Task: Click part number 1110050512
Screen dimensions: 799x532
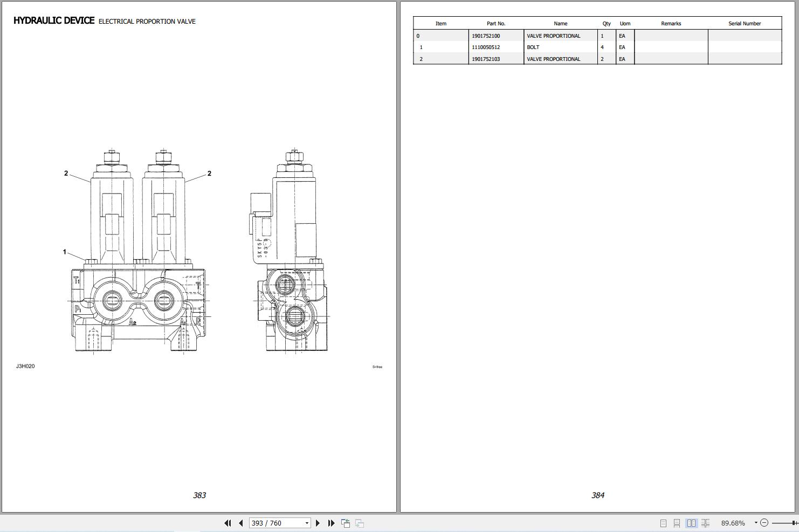Action: pyautogui.click(x=486, y=47)
